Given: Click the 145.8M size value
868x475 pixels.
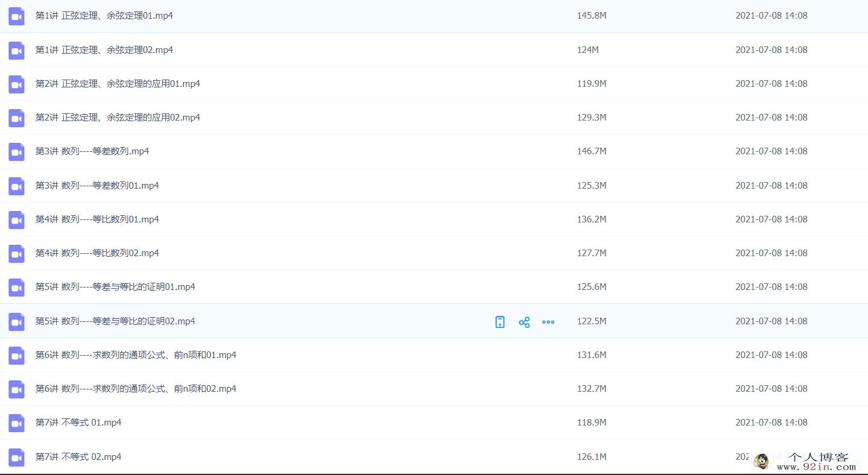Looking at the screenshot, I should point(592,16).
